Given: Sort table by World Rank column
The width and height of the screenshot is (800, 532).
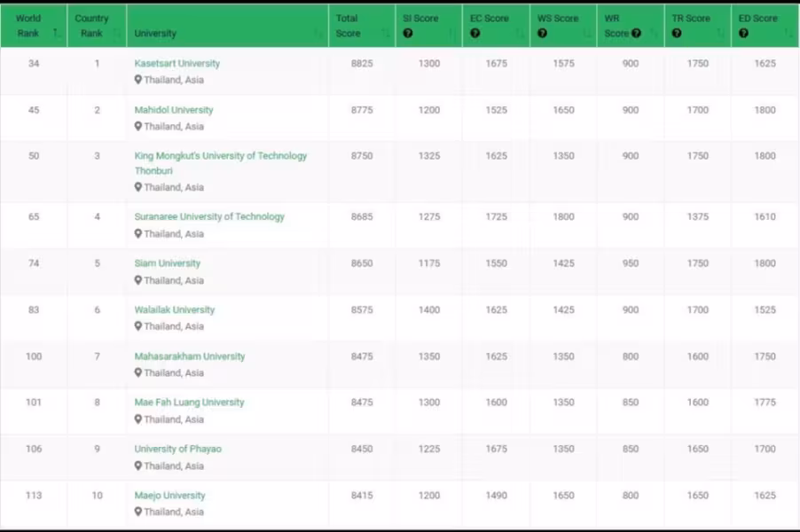Looking at the screenshot, I should 34,26.
